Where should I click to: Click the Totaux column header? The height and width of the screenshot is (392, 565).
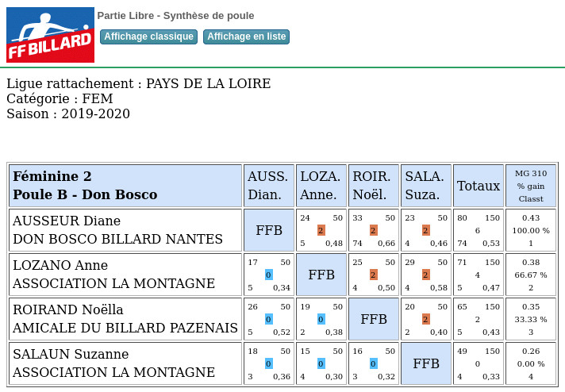479,186
